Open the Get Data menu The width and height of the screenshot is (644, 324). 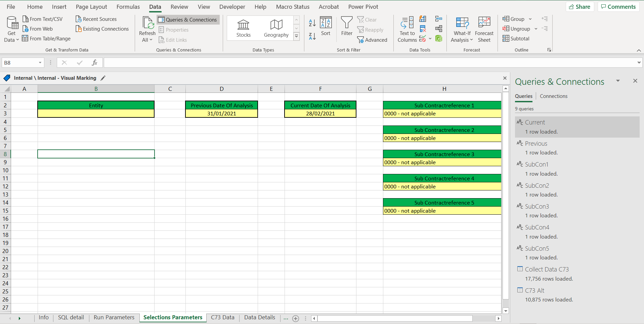11,30
